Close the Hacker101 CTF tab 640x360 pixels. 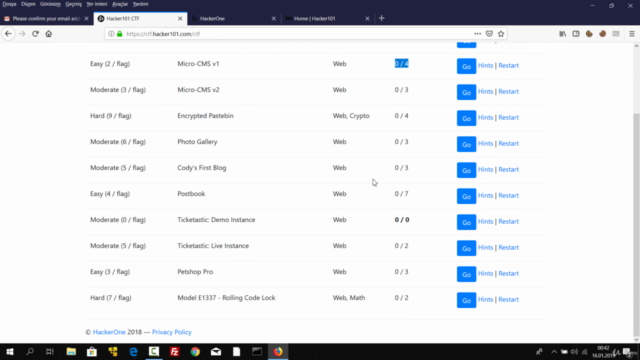click(x=180, y=18)
